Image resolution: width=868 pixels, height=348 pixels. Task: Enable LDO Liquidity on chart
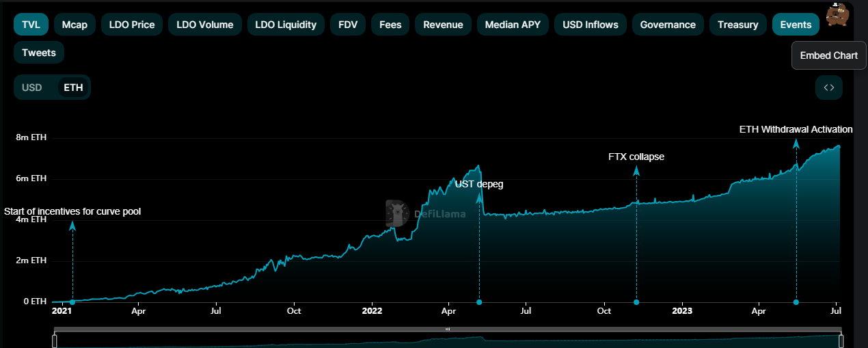coord(286,25)
